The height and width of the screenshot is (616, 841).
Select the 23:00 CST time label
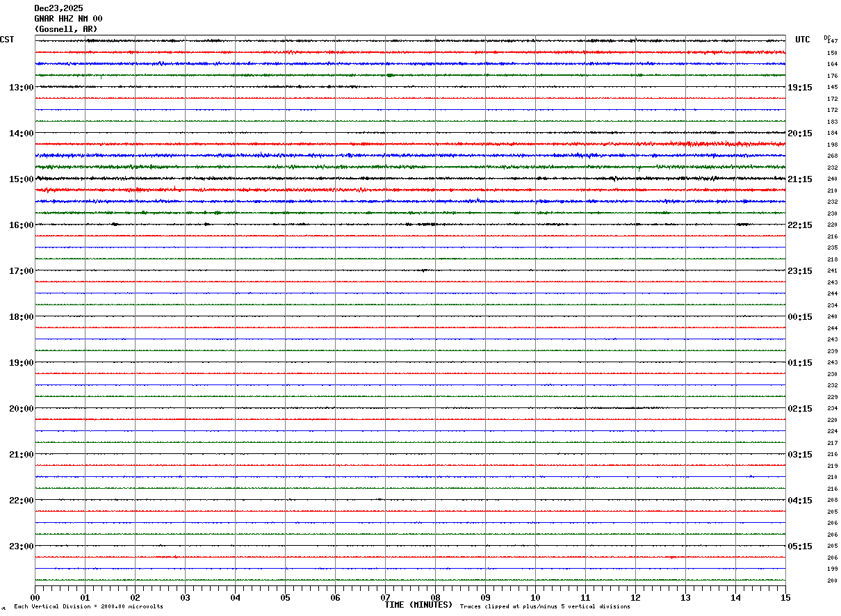pos(21,546)
